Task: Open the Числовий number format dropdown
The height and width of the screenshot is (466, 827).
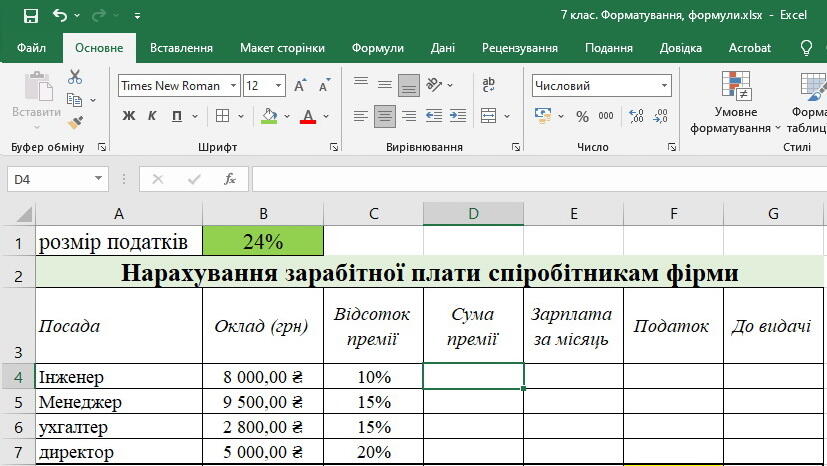Action: [x=664, y=85]
